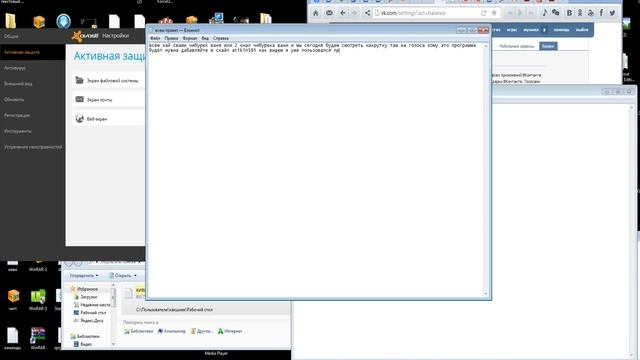Viewport: 640px width, 360px height.
Task: Open the mail icon in browser toolbar
Action: click(x=329, y=13)
